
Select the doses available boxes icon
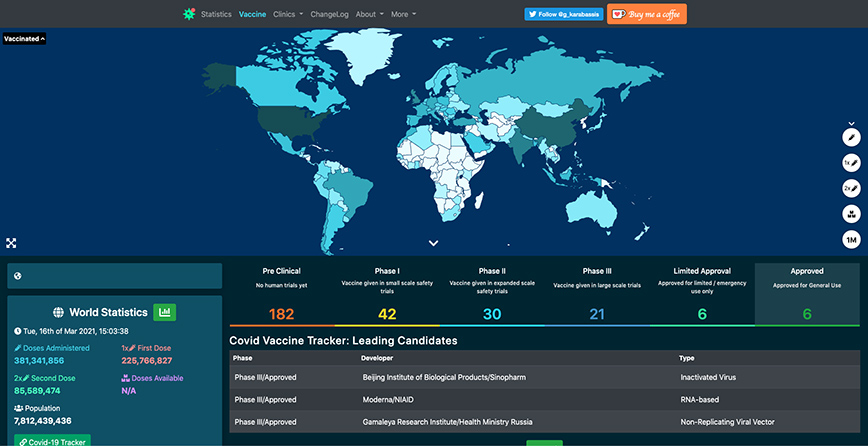click(851, 214)
